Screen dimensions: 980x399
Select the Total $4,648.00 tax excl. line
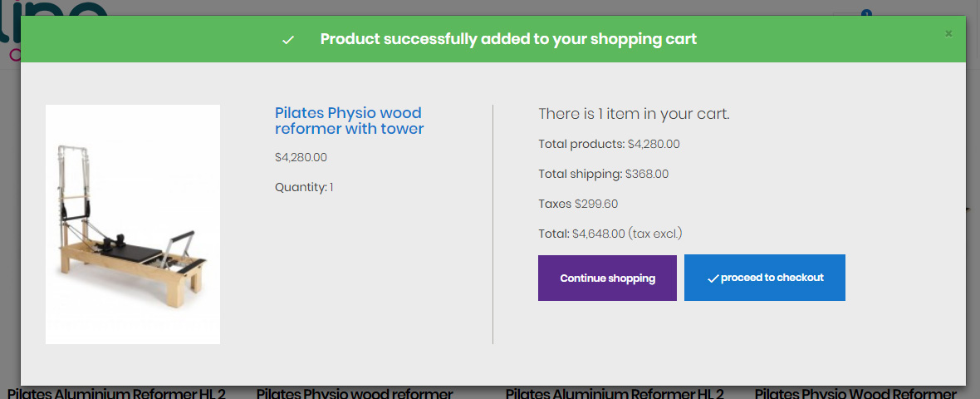tap(615, 234)
